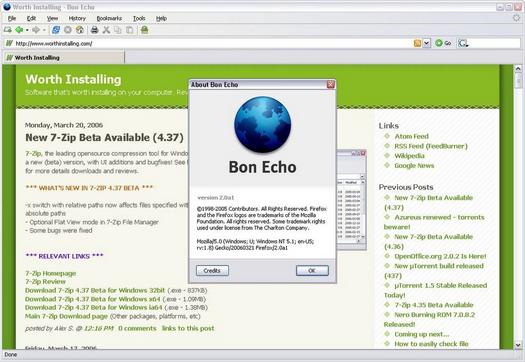Click the Bon Echo globe logo

pyautogui.click(x=262, y=125)
